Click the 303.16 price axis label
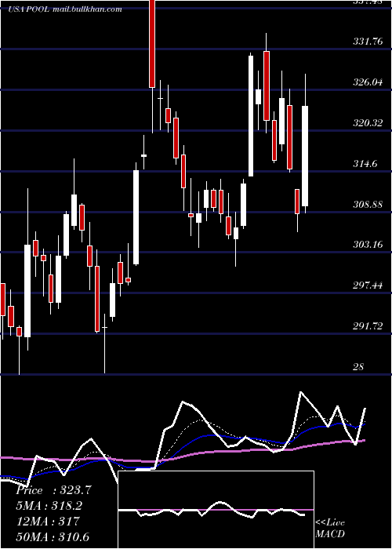Screen dimensions: 392x549 point(368,245)
